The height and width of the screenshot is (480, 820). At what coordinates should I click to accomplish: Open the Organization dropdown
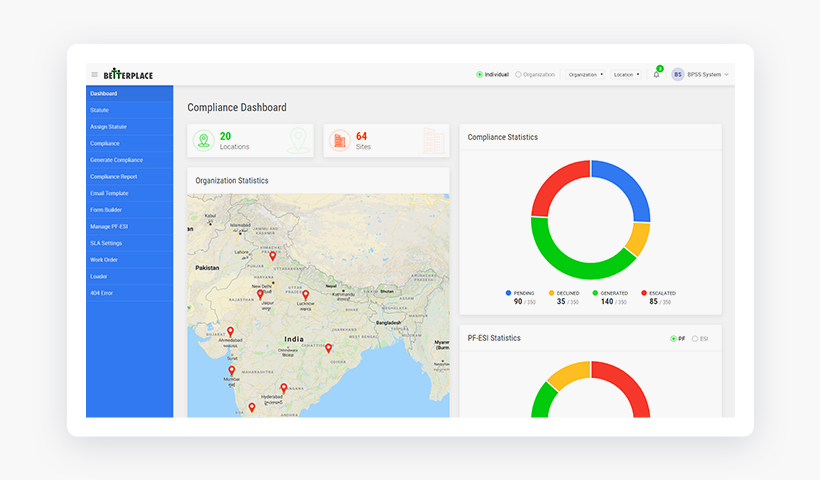(x=586, y=75)
